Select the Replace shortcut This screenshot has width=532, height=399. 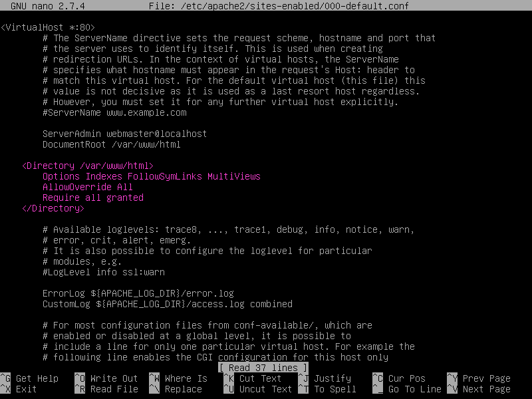183,389
